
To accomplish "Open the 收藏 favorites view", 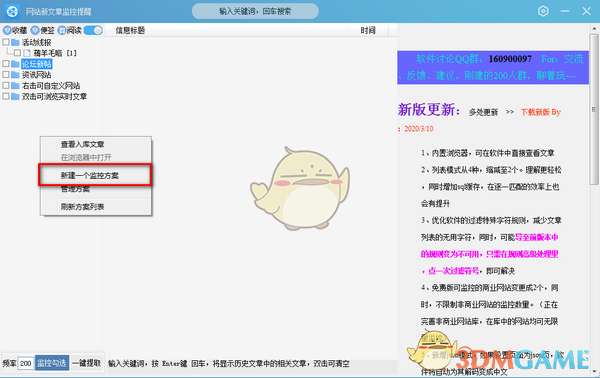I will click(15, 30).
